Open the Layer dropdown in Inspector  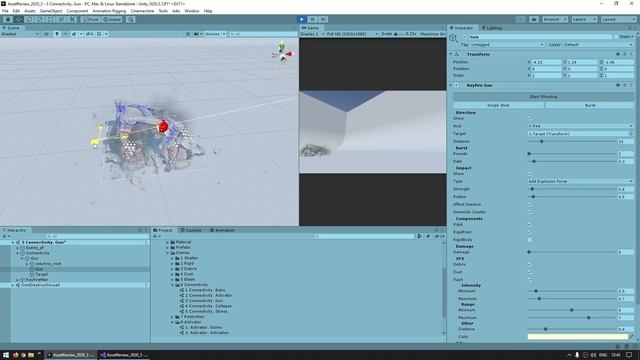(598, 44)
